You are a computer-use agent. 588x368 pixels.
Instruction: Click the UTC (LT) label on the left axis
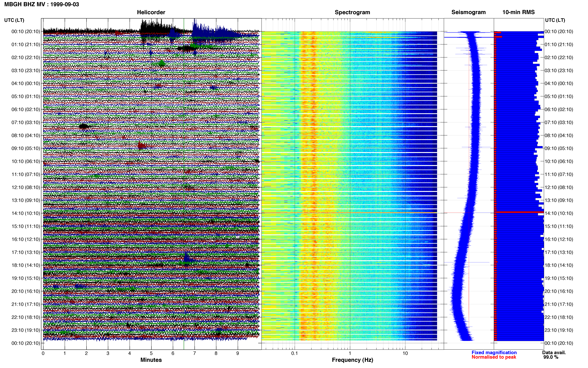14,20
